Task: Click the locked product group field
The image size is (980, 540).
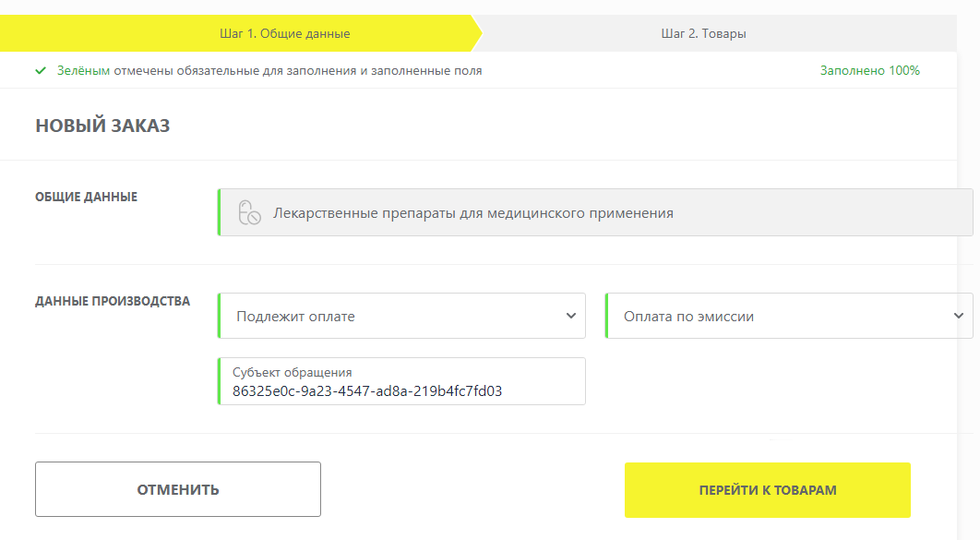Action: click(594, 212)
